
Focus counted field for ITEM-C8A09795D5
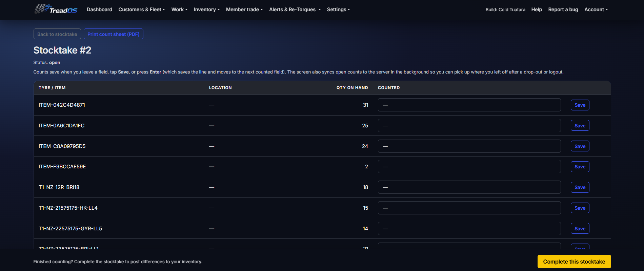[469, 146]
